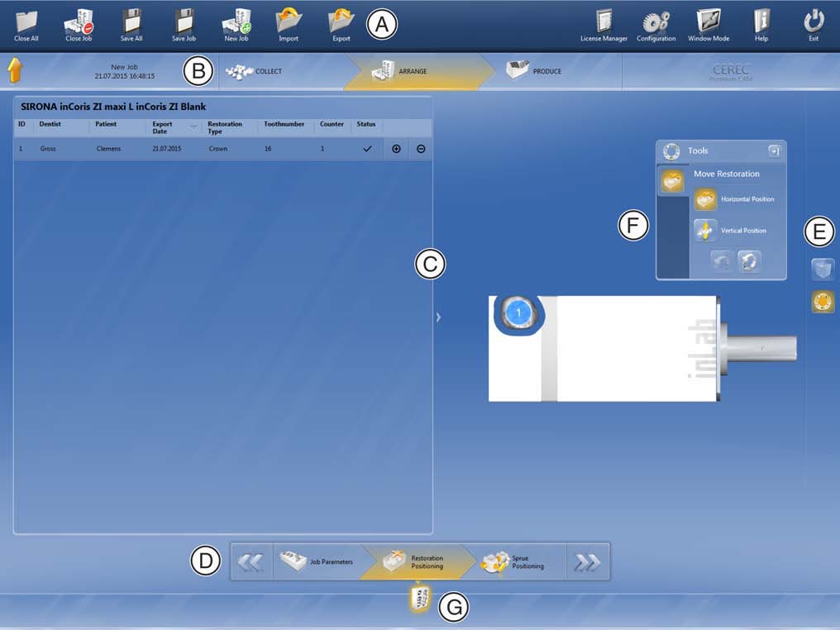The image size is (840, 630).
Task: Click the Save Job icon
Action: [184, 25]
